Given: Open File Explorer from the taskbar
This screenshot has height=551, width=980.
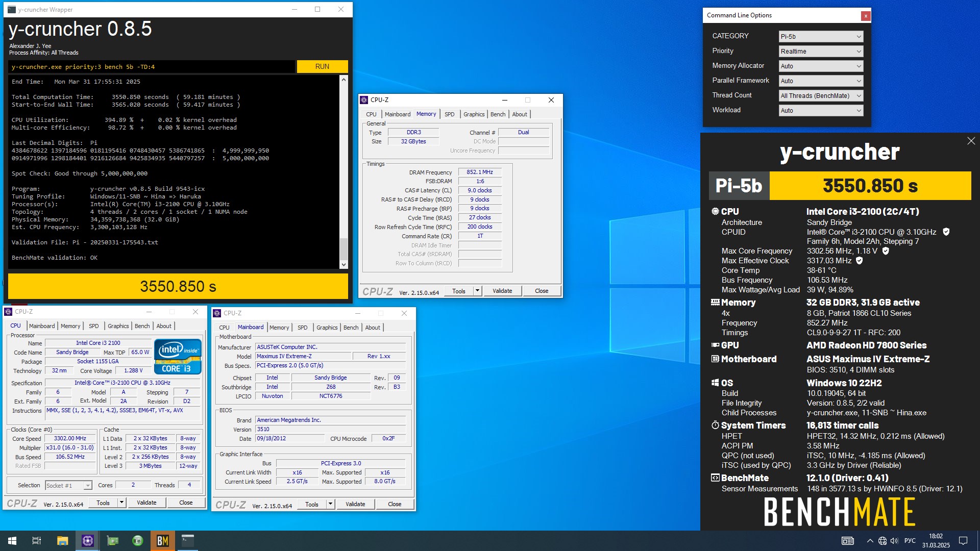Looking at the screenshot, I should tap(62, 541).
